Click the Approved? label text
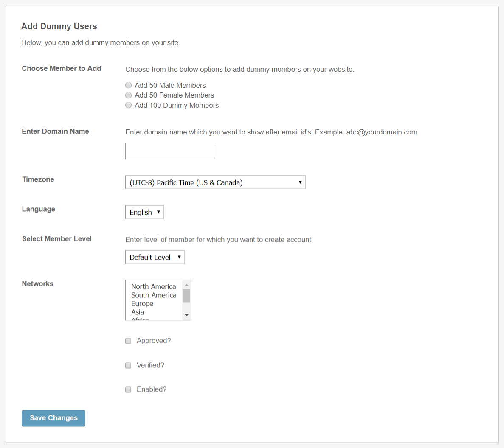The height and width of the screenshot is (448, 504). click(x=154, y=341)
